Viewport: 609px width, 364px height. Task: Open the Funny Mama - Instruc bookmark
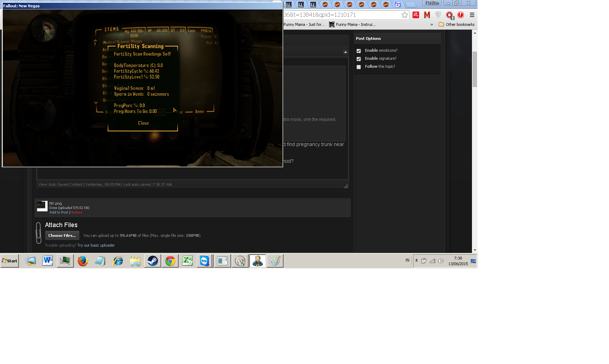[x=352, y=24]
